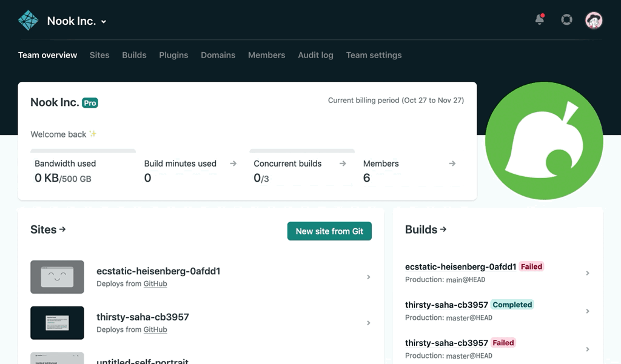The height and width of the screenshot is (364, 621).
Task: Open your profile avatar menu
Action: coord(594,19)
